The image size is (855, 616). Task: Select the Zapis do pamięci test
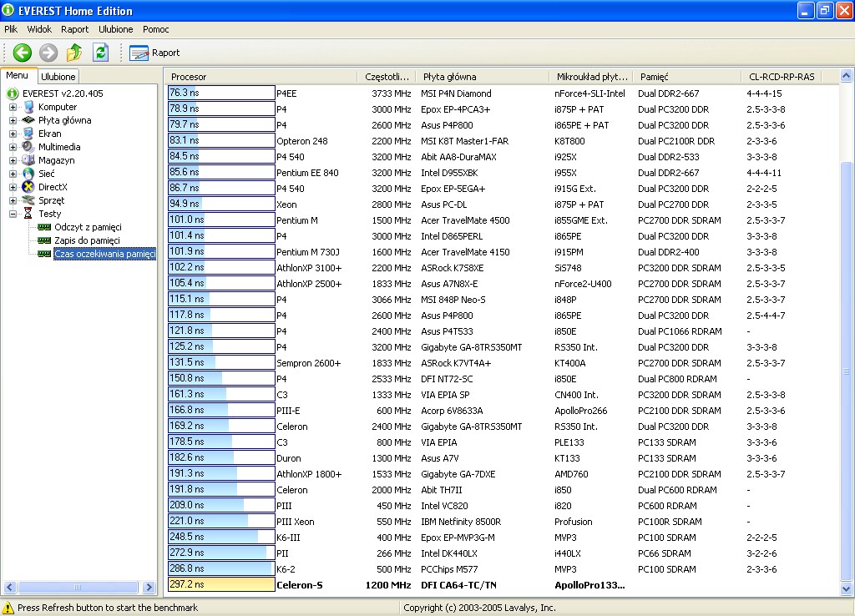(x=87, y=240)
